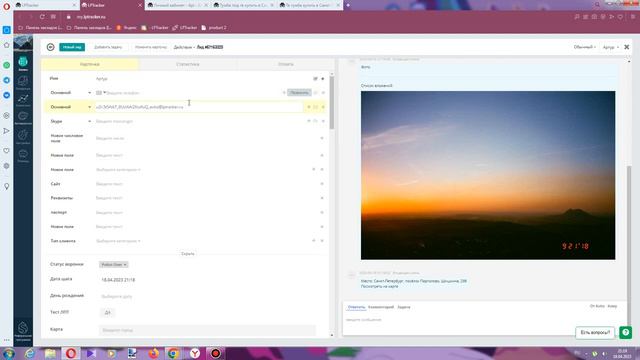Click the 'Сайт' text input
This screenshot has width=640, height=360.
[206, 184]
